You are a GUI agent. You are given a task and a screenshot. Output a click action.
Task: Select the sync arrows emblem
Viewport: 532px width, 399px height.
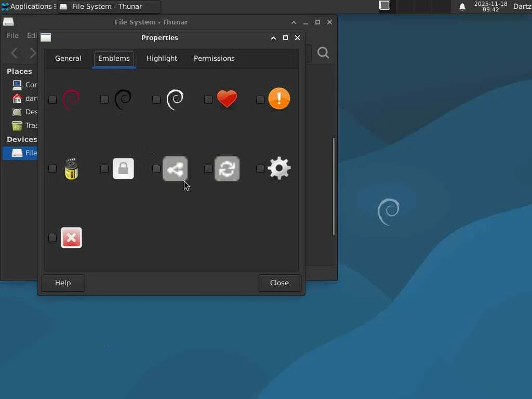227,169
